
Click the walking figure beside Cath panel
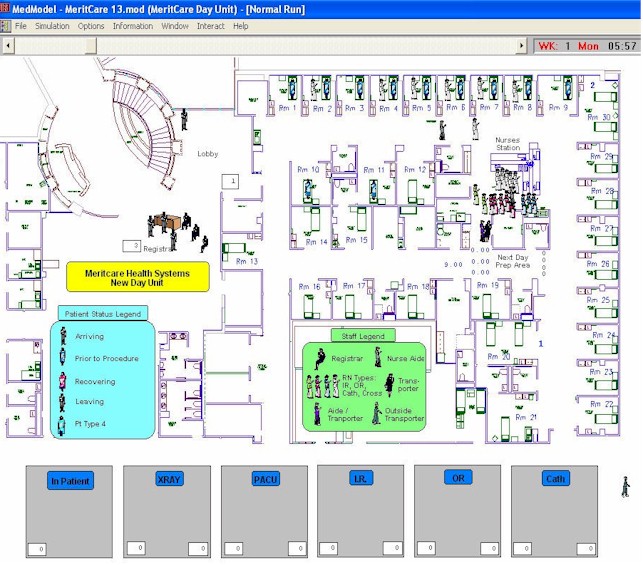coord(625,488)
